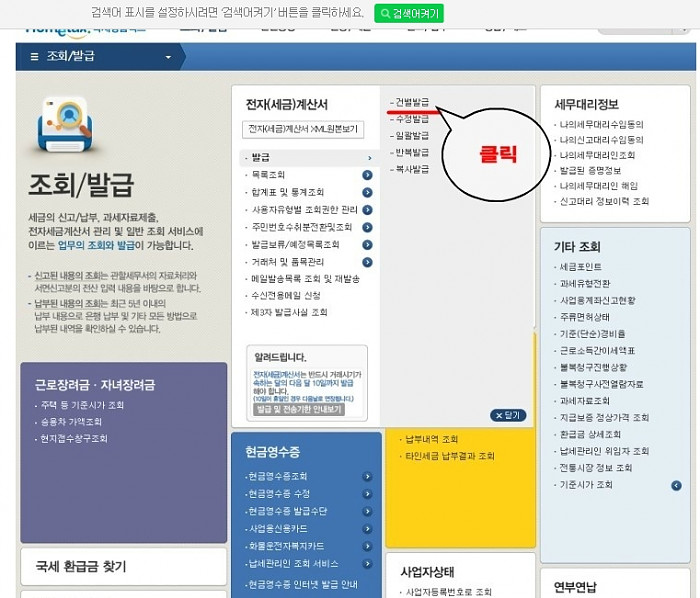Click arrow icon next to 합계표 및 통계조회
700x598 pixels.
pyautogui.click(x=367, y=192)
